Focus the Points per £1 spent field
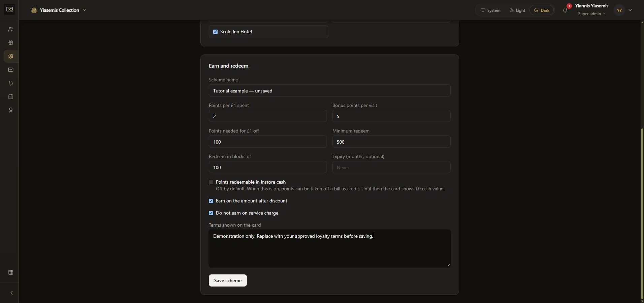Screen dimensions: 644x303 [x=268, y=116]
